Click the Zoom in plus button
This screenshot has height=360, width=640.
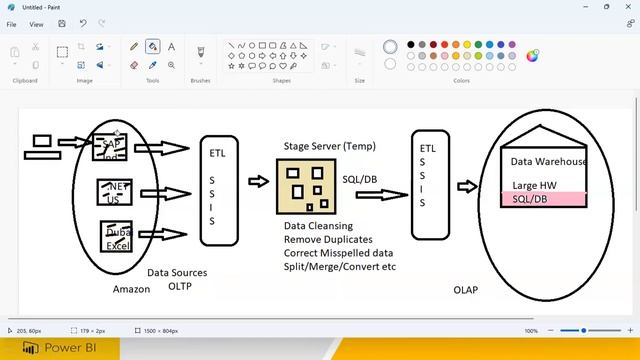(630, 331)
